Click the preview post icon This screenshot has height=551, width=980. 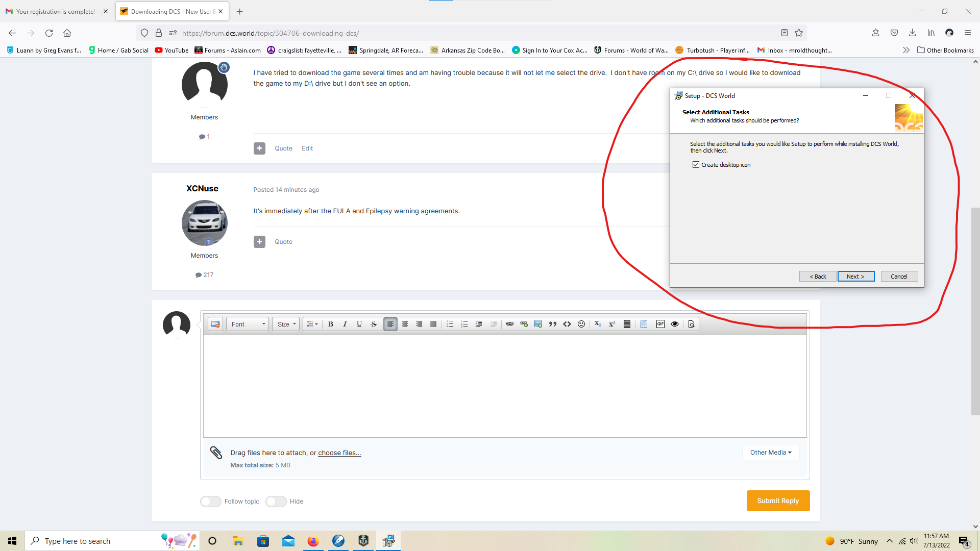point(692,324)
